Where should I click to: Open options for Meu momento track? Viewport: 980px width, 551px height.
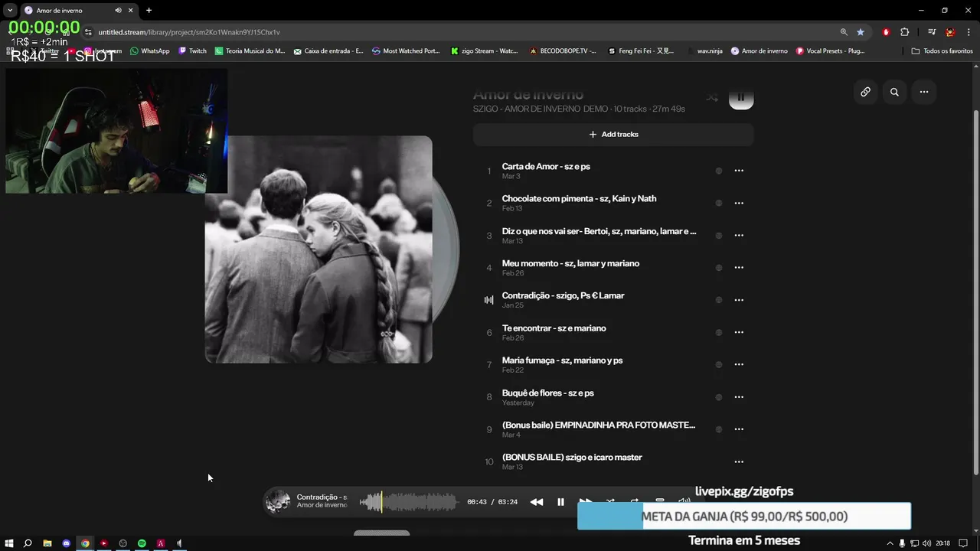click(x=739, y=268)
